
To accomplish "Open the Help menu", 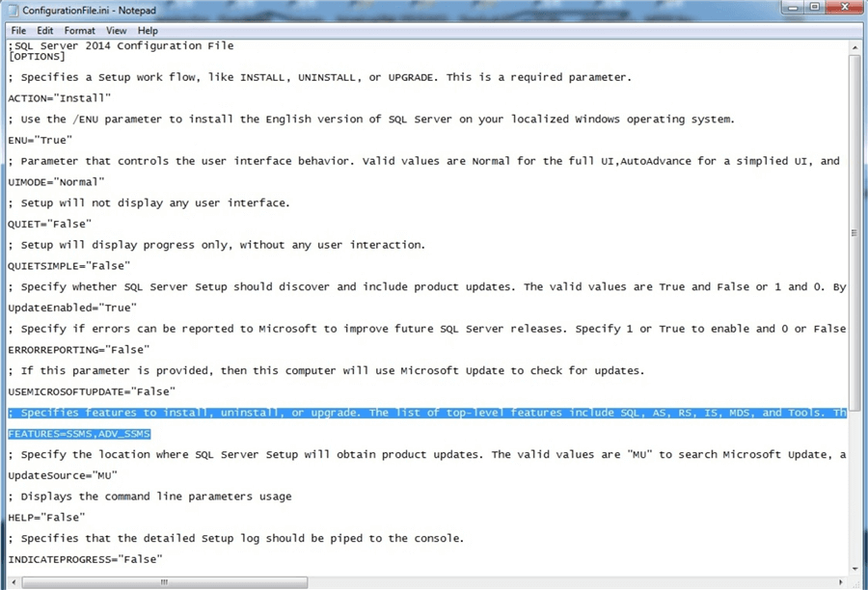I will [x=148, y=31].
